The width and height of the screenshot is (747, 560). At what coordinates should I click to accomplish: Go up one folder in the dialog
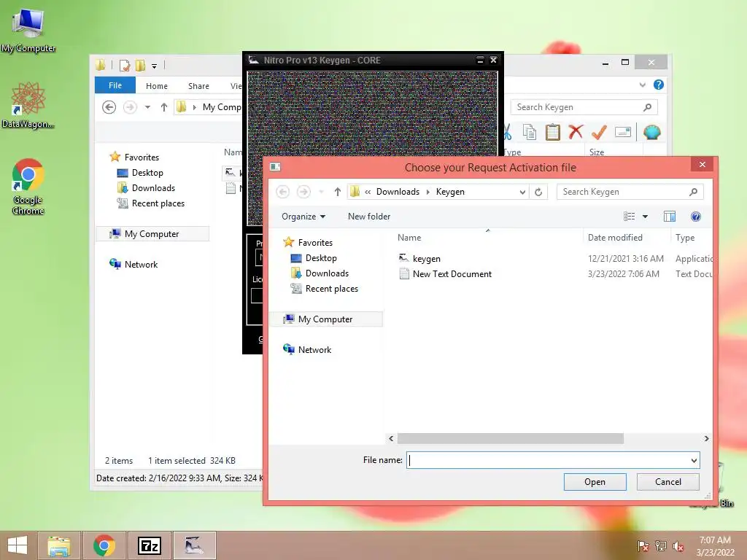(x=337, y=192)
